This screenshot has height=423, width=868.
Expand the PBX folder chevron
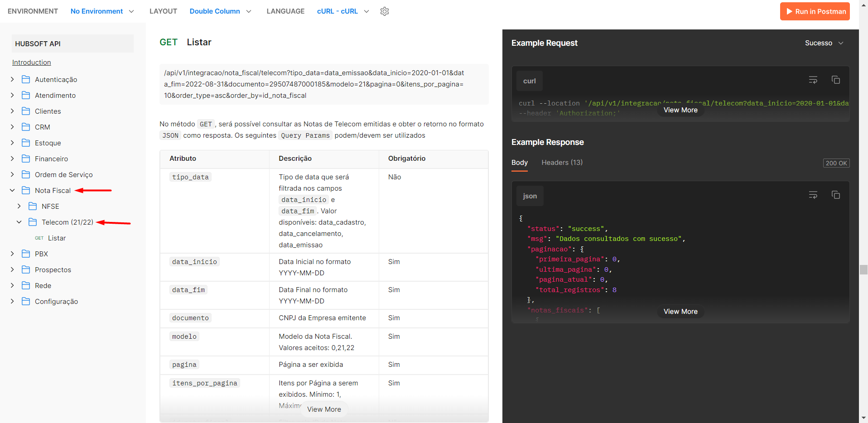12,254
